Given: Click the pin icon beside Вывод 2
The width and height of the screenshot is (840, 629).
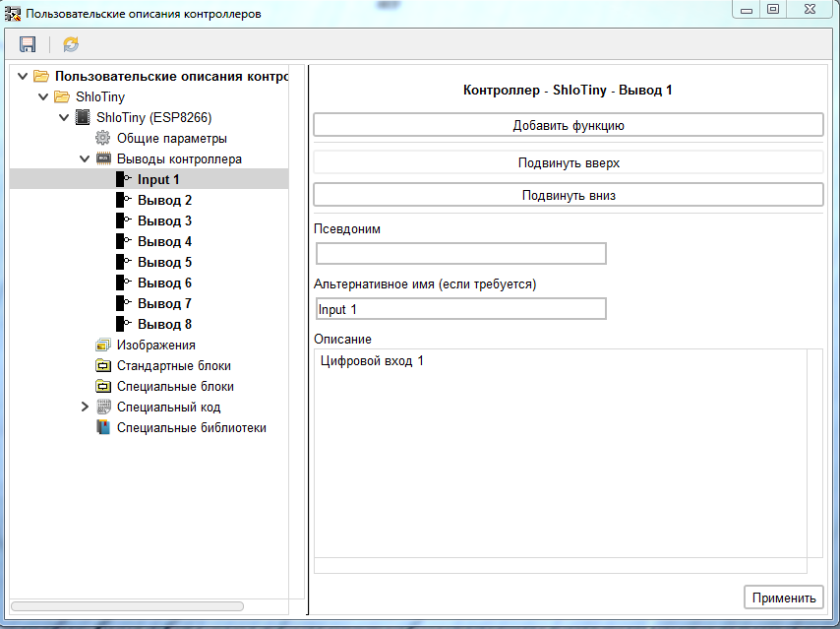Looking at the screenshot, I should (x=124, y=200).
